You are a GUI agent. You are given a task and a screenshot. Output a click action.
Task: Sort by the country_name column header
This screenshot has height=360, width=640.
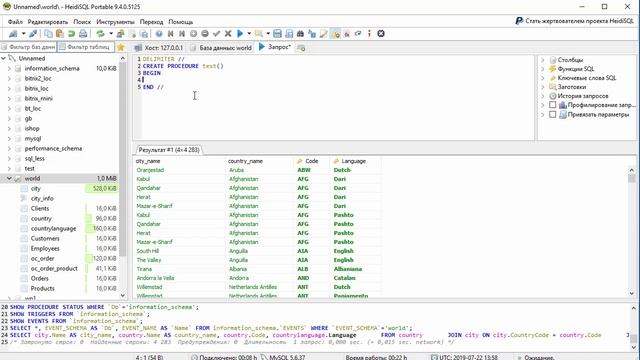pos(260,161)
